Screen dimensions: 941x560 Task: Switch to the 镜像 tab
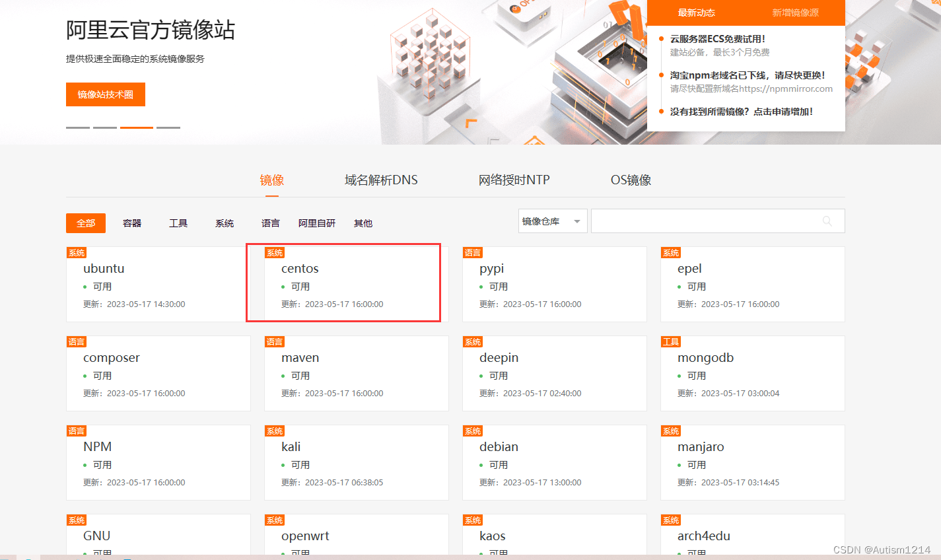(272, 180)
